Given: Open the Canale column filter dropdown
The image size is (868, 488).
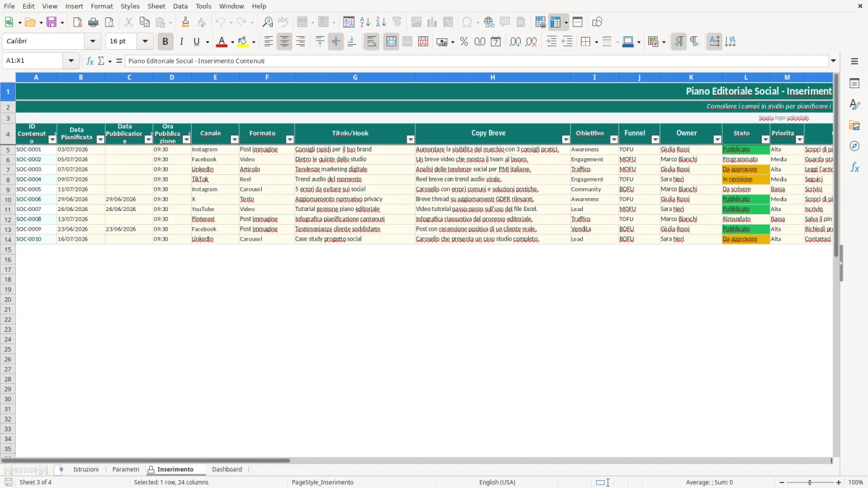Looking at the screenshot, I should tap(234, 140).
